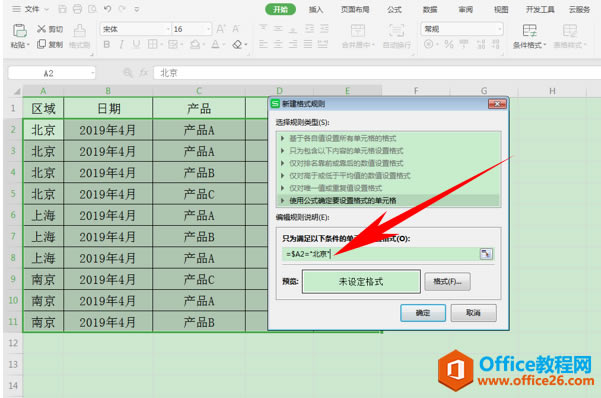Select rule type 只为包含以下内容的单元格设置格式
The image size is (601, 398).
pyautogui.click(x=346, y=151)
